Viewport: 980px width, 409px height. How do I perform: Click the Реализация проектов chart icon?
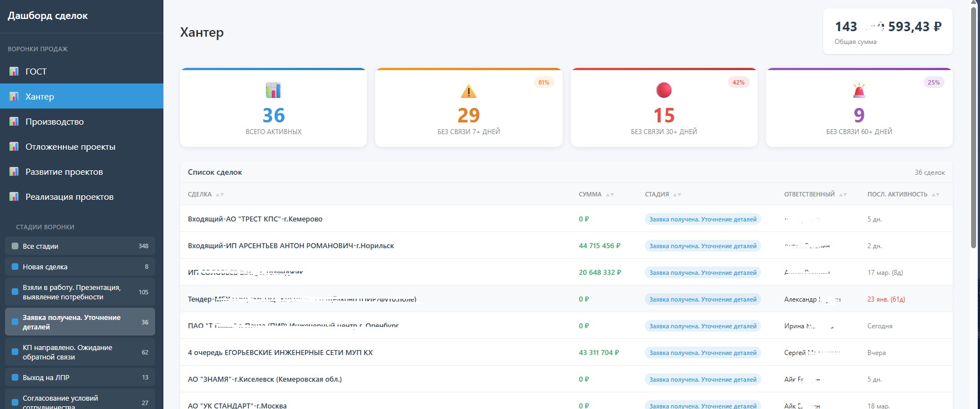tap(14, 196)
